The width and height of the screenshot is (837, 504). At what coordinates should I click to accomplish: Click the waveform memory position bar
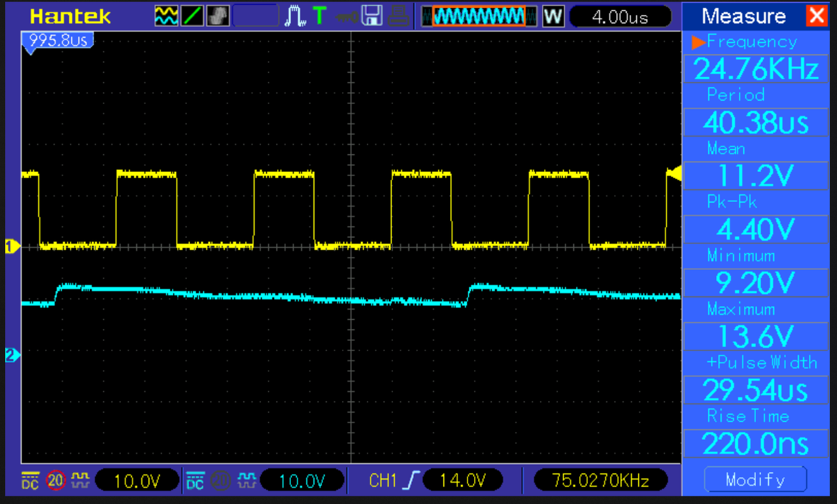click(479, 16)
